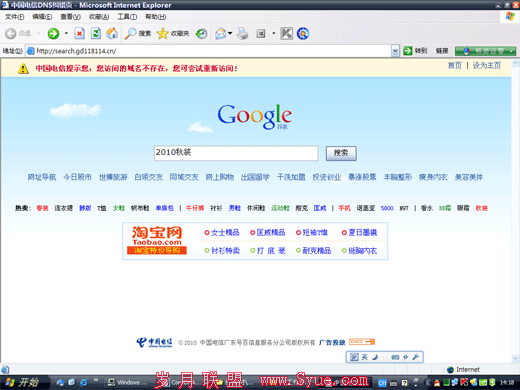The image size is (520, 390).
Task: Click the green Forward arrow button
Action: tap(53, 33)
